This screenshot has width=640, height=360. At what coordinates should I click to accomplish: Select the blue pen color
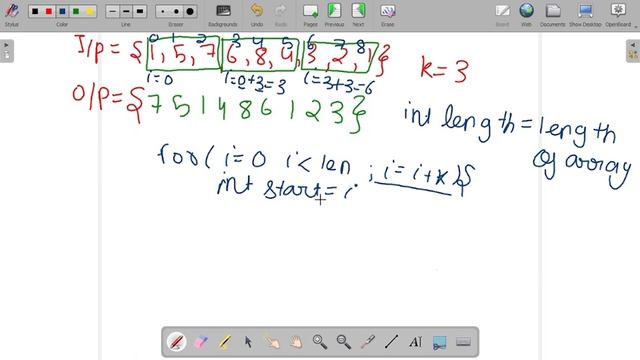62,11
